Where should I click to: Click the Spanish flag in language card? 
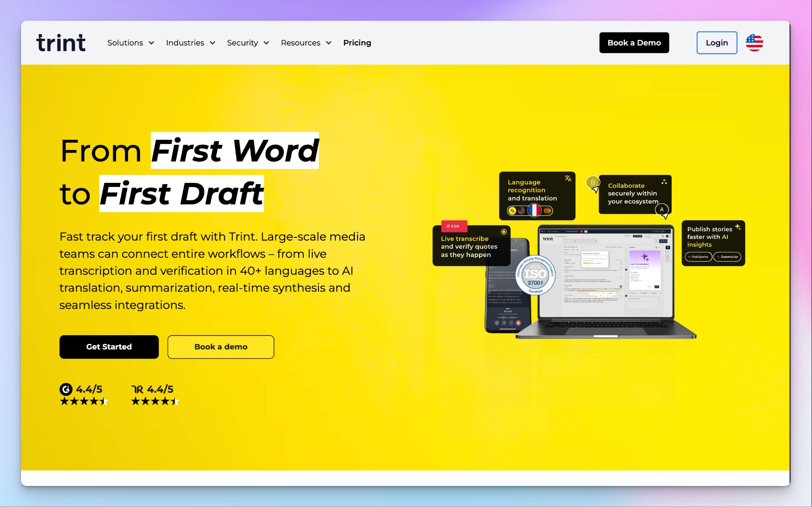(548, 211)
